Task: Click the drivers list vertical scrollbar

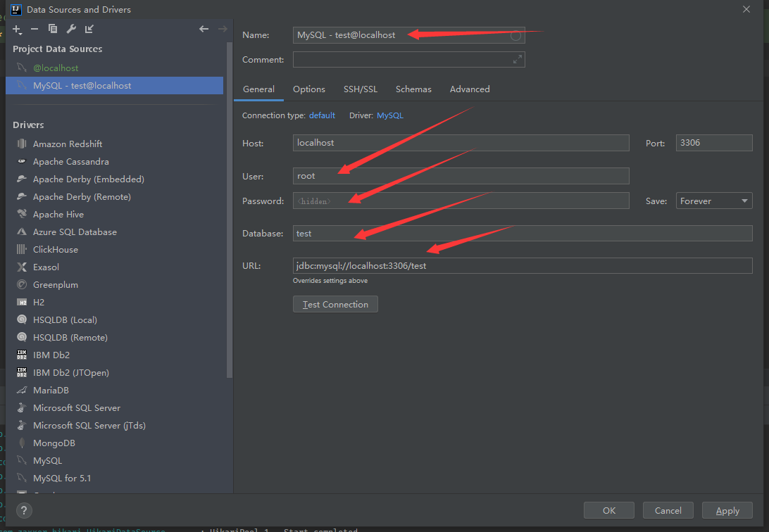Action: coord(229,210)
